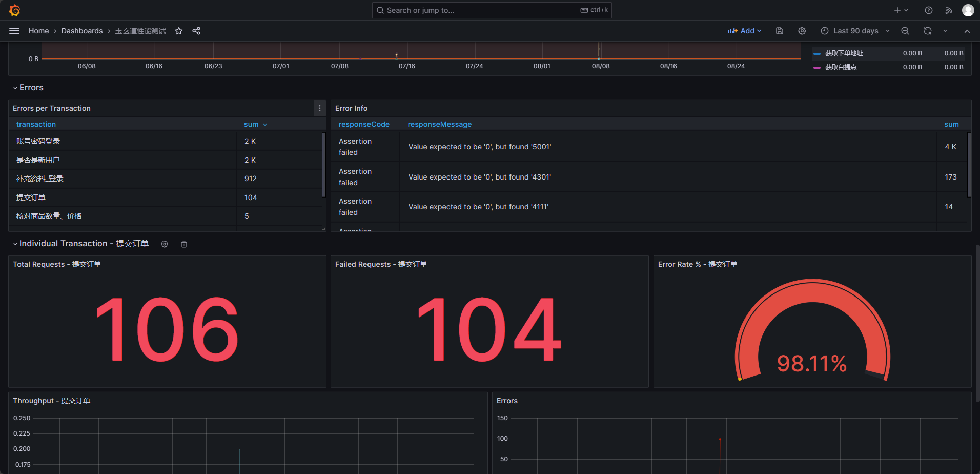Star this dashboard as favorite
Image resolution: width=980 pixels, height=474 pixels.
pyautogui.click(x=179, y=31)
